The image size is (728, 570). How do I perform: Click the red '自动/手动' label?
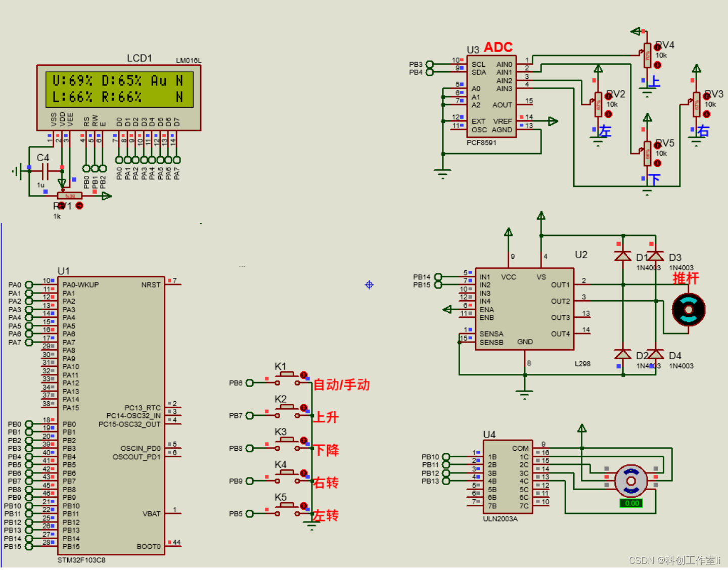coord(342,385)
